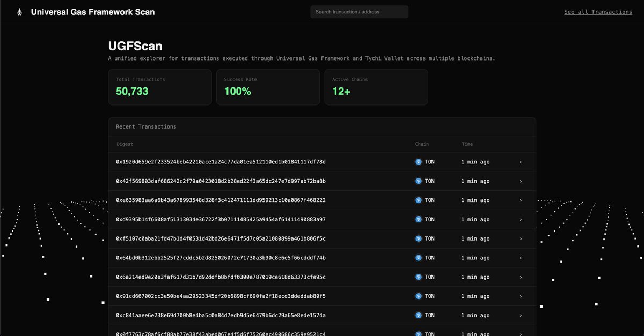The image size is (644, 336).
Task: Click the flame logo icon in header
Action: tap(20, 12)
